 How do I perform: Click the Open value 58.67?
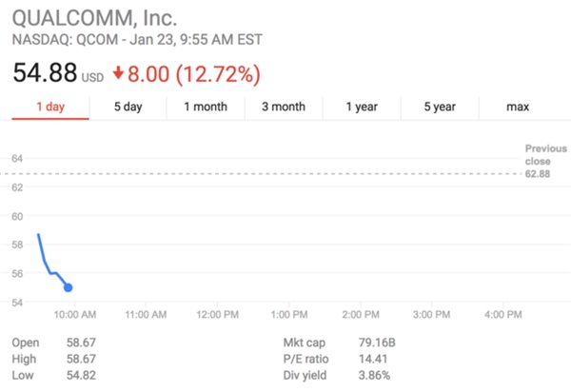[81, 343]
